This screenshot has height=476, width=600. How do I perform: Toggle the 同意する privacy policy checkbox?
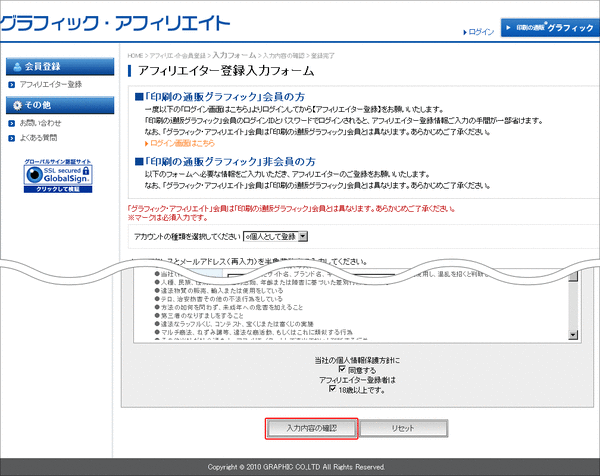[x=342, y=369]
